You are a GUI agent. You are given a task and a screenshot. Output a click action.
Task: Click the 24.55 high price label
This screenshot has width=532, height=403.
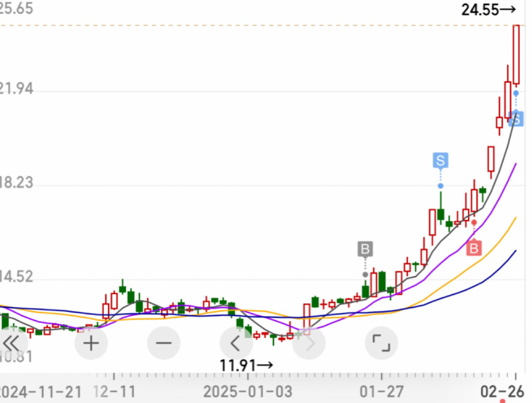(x=489, y=10)
